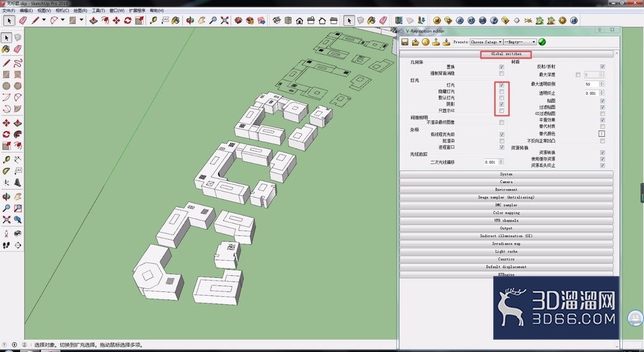Collapse the Global switches rollout
Screen dimensions: 644x352
506,54
